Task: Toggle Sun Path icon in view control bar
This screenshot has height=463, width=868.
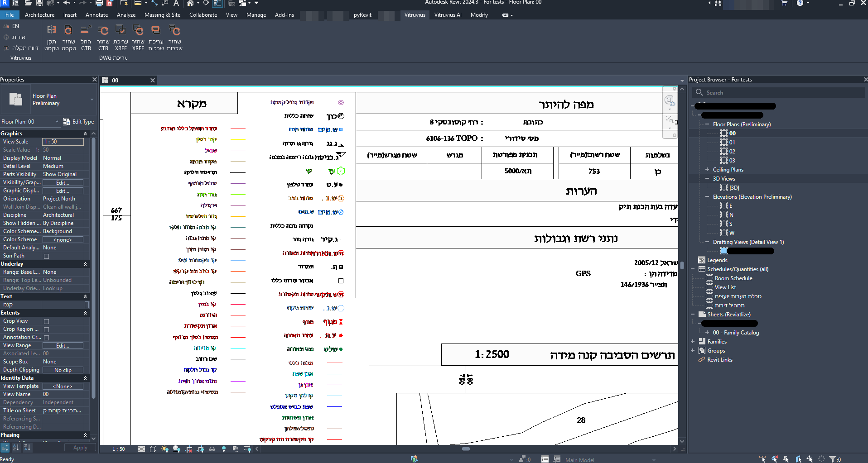Action: [x=165, y=449]
